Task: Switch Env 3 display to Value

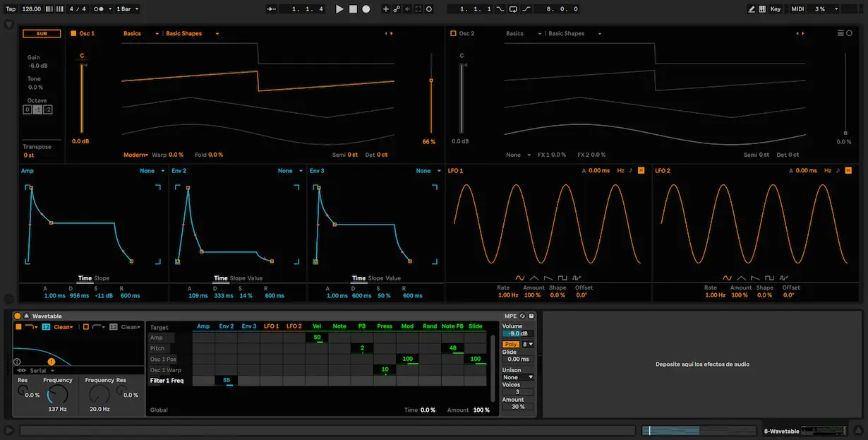Action: pyautogui.click(x=393, y=278)
